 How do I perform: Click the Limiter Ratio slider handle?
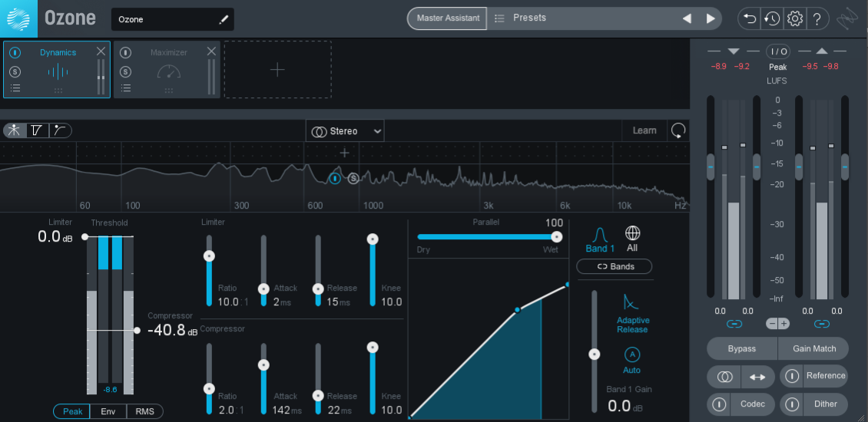209,256
